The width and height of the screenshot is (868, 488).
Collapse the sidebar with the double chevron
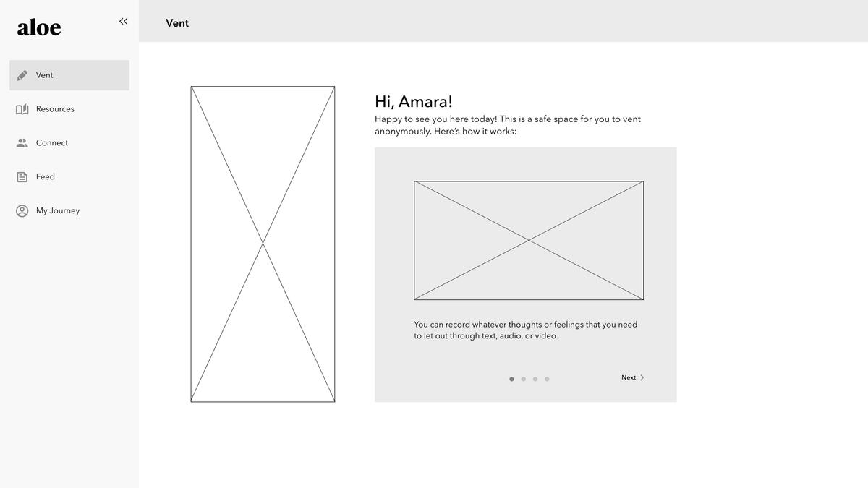tap(123, 22)
